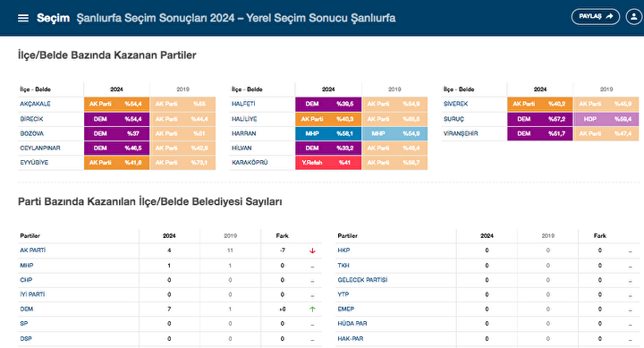644x348 pixels.
Task: Click Harran's blue MHP %58,1 cell
Action: (328, 133)
